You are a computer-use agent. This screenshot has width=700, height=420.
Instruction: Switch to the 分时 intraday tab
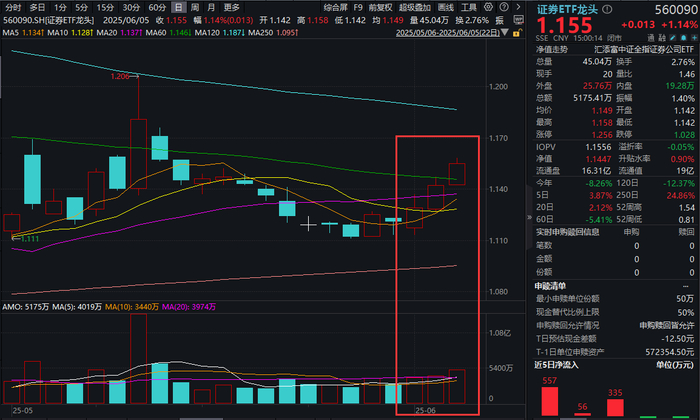[x=13, y=8]
